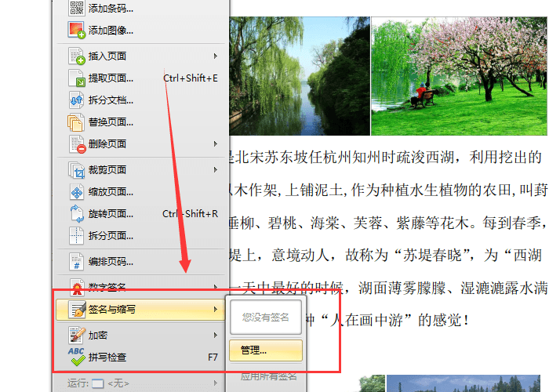Screen dimensions: 549x392
Task: Expand the 插入页面 submenu arrow
Action: (216, 56)
